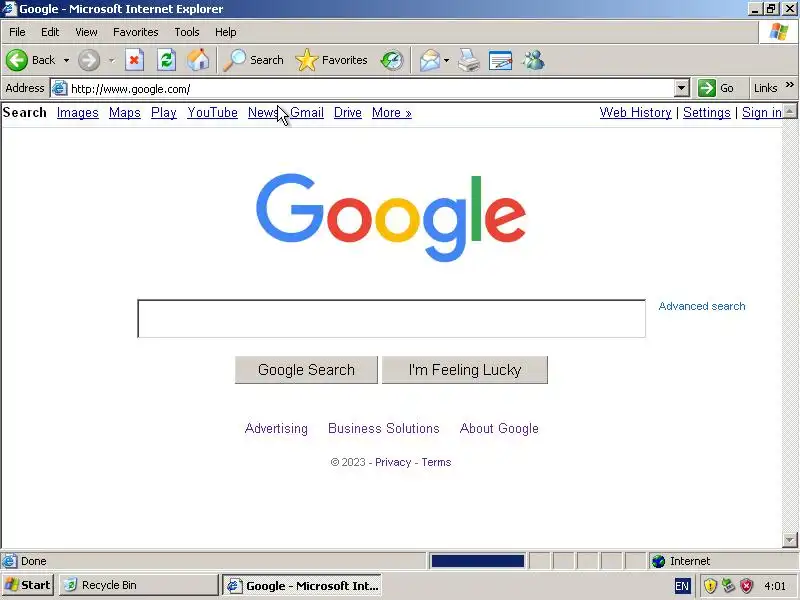Open the About Google link
800x600 pixels.
(x=499, y=429)
